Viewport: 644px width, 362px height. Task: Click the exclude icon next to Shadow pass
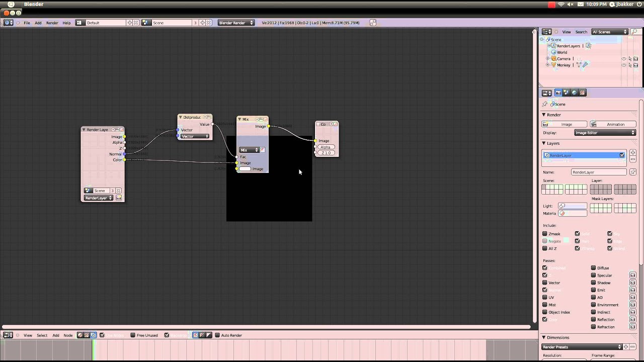coord(633,283)
